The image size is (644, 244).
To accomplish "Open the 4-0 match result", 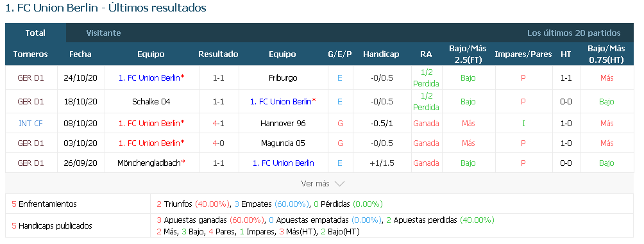I will pyautogui.click(x=219, y=143).
